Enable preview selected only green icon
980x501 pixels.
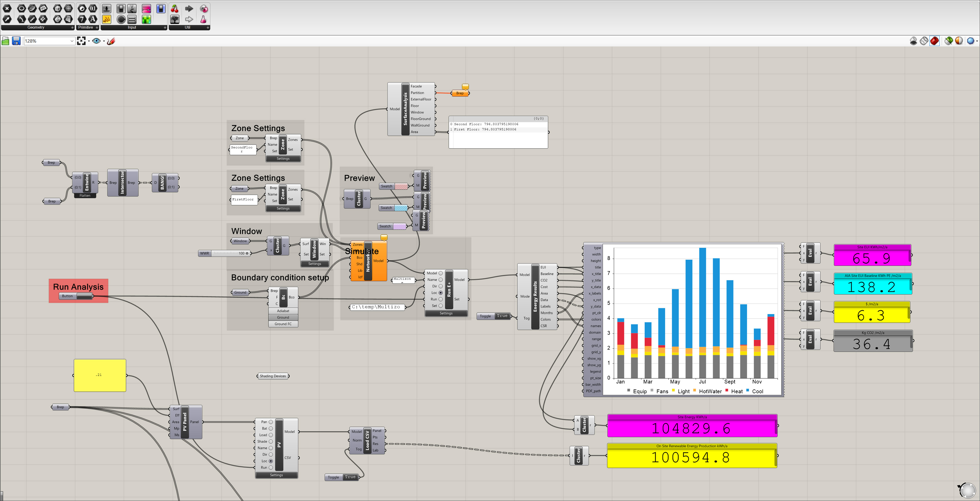pyautogui.click(x=949, y=41)
